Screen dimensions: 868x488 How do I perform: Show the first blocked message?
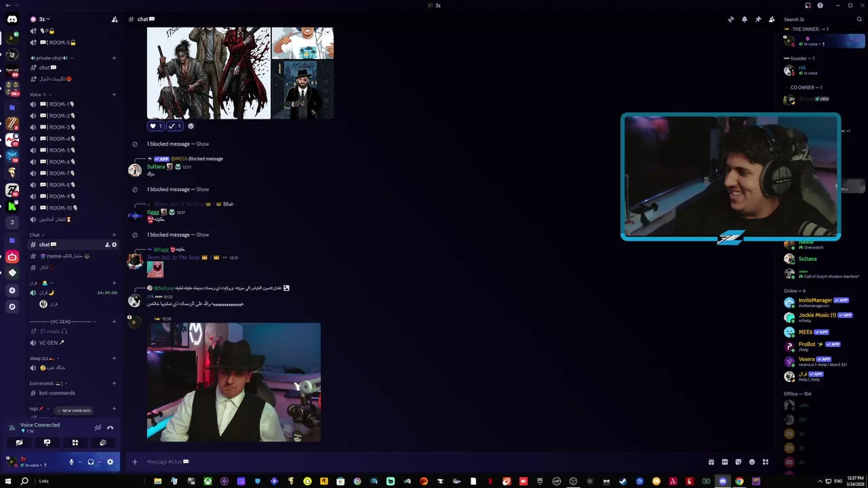pyautogui.click(x=202, y=144)
